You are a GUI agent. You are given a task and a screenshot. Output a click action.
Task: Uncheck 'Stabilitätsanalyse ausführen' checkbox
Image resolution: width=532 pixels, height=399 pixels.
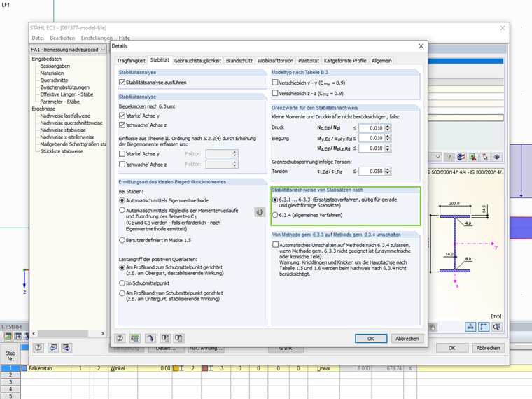point(122,83)
